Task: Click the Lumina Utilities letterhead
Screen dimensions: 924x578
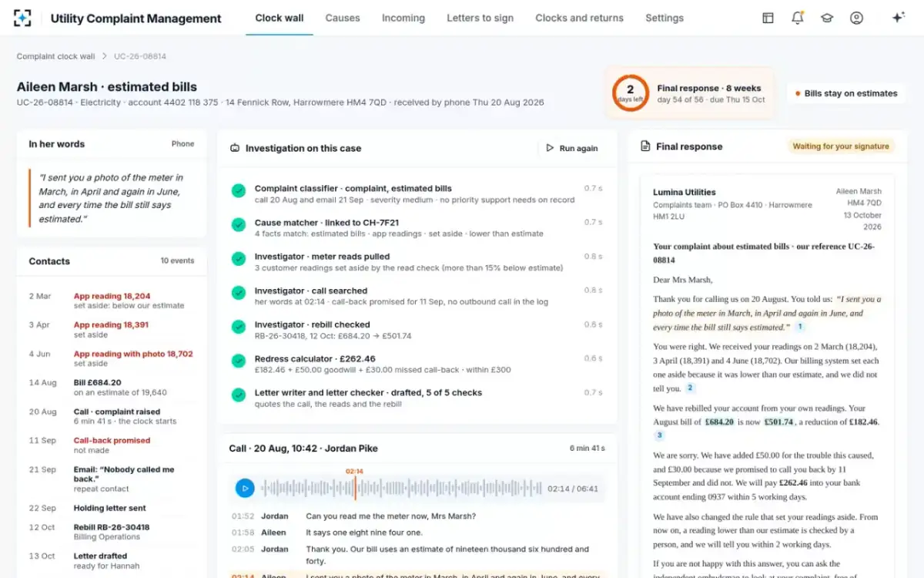Action: click(x=685, y=192)
